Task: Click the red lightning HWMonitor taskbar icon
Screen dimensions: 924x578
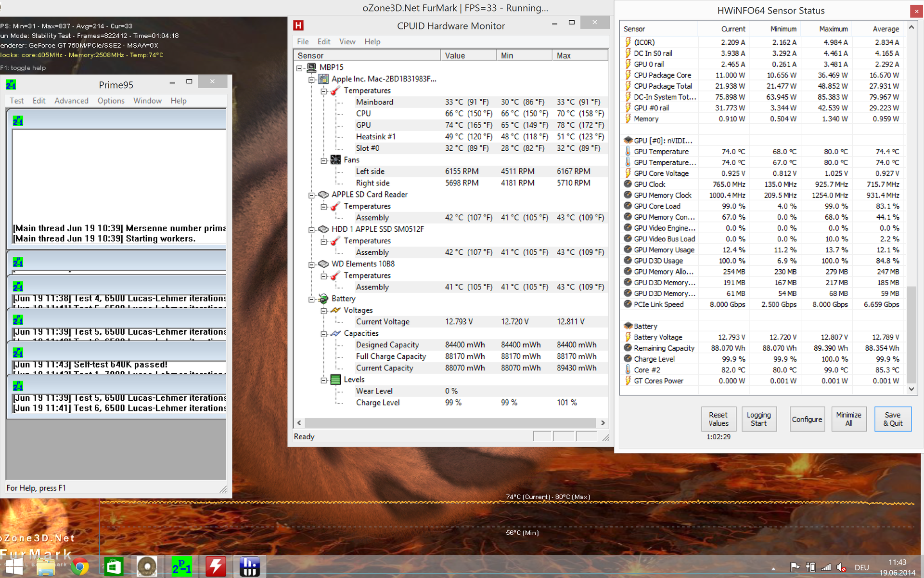Action: click(x=216, y=566)
